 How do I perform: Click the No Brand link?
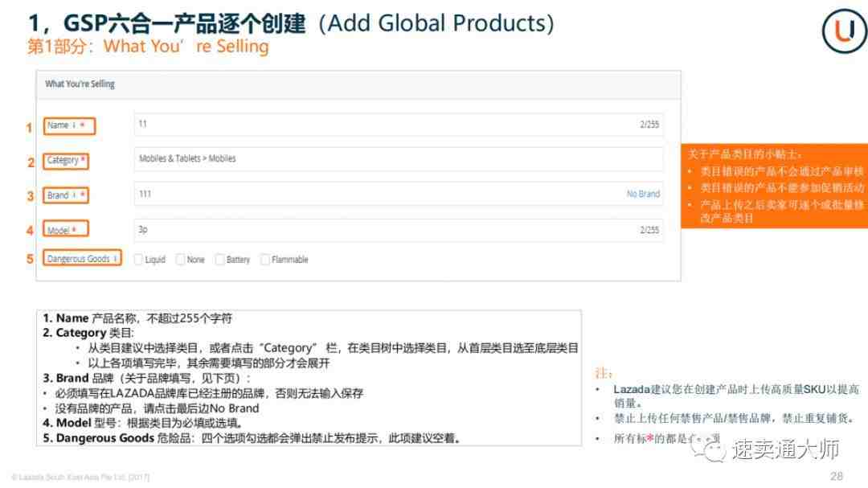point(643,194)
